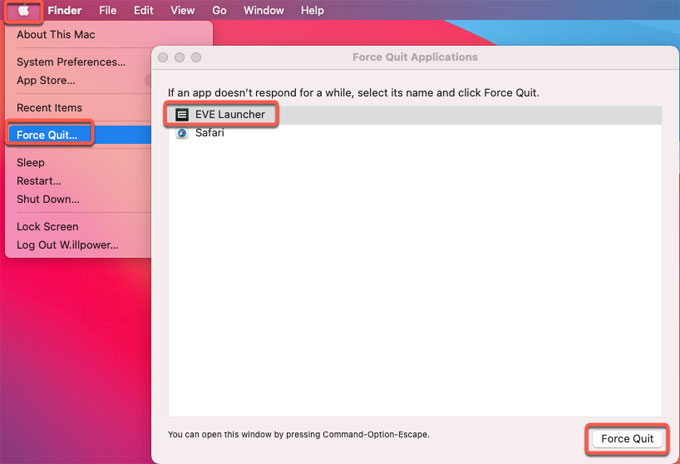Open the Help menu
This screenshot has width=680, height=464.
pos(313,10)
